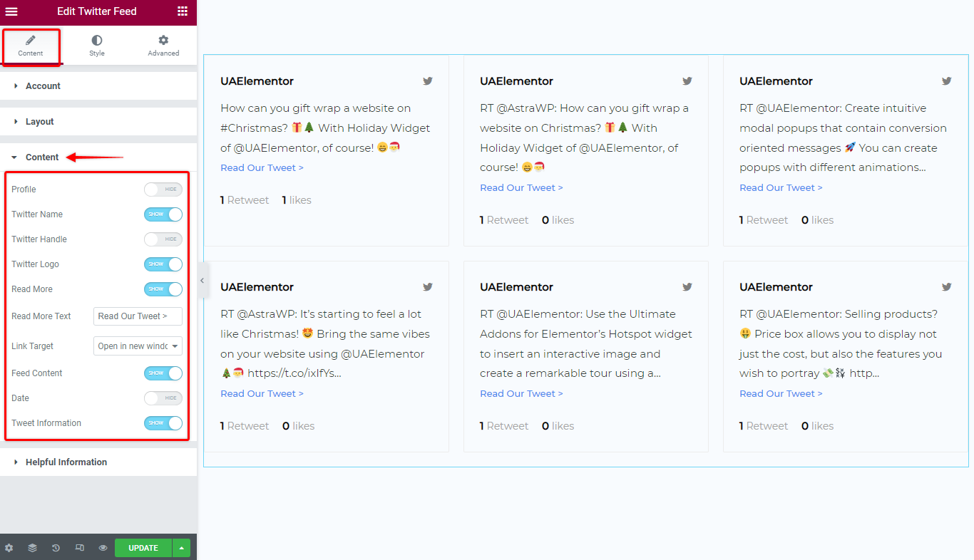
Task: Open page settings gear in the bottom bar
Action: point(9,548)
